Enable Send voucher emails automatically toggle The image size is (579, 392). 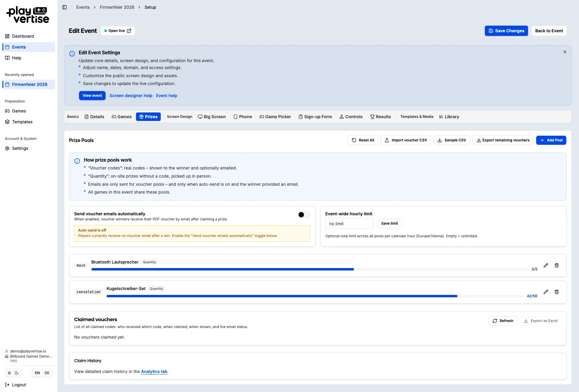(x=304, y=215)
